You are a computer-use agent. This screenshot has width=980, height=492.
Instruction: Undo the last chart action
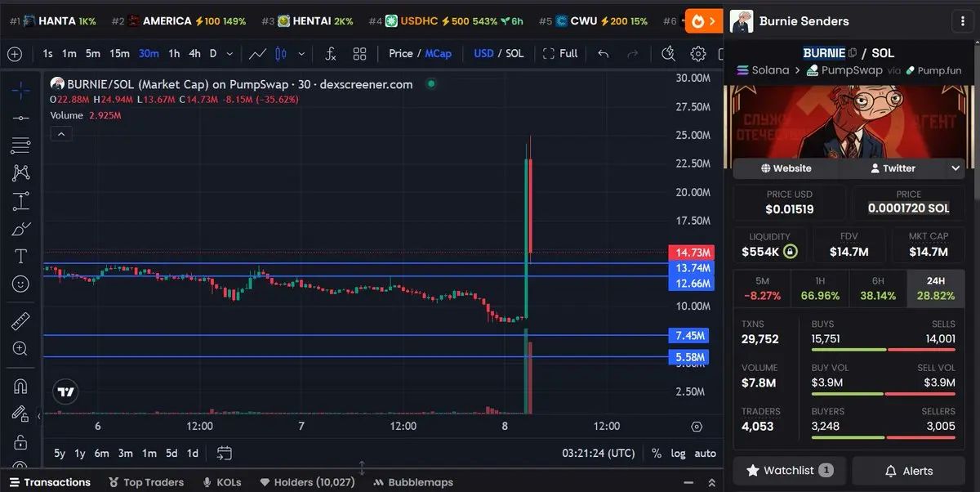[x=603, y=54]
